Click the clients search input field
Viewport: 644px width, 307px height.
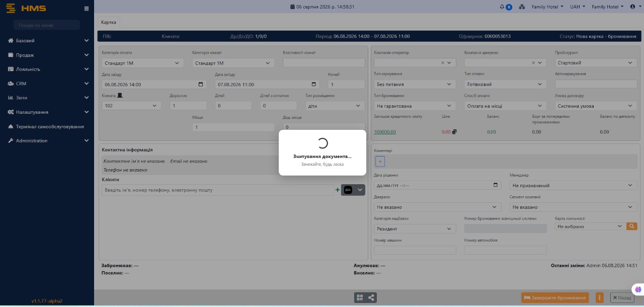click(x=217, y=190)
